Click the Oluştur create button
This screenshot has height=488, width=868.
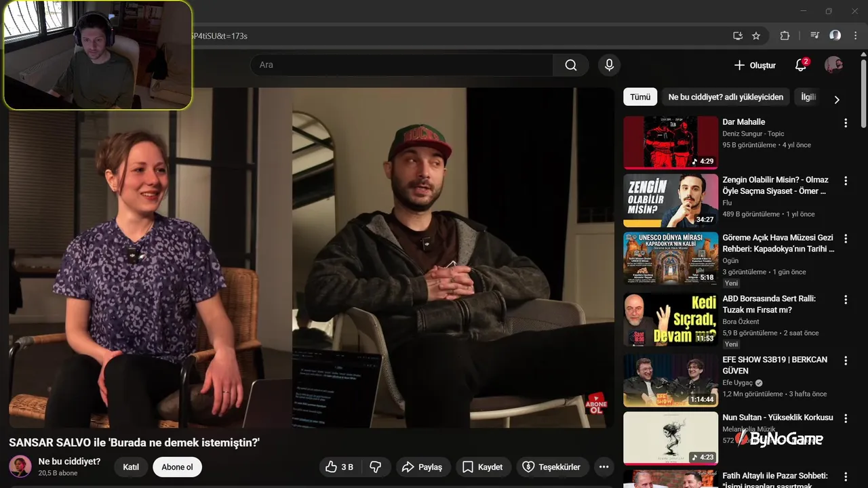pyautogui.click(x=755, y=65)
